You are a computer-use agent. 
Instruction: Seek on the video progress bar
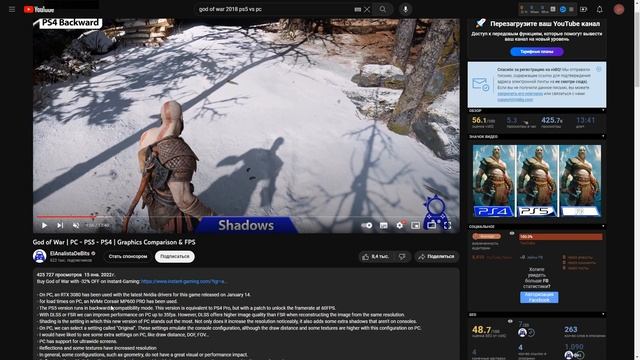(x=246, y=217)
